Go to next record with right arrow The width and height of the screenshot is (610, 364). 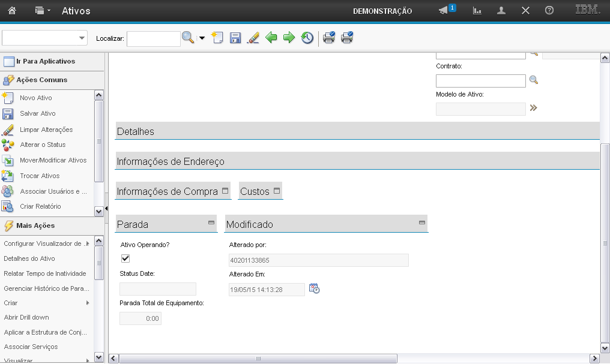(289, 38)
